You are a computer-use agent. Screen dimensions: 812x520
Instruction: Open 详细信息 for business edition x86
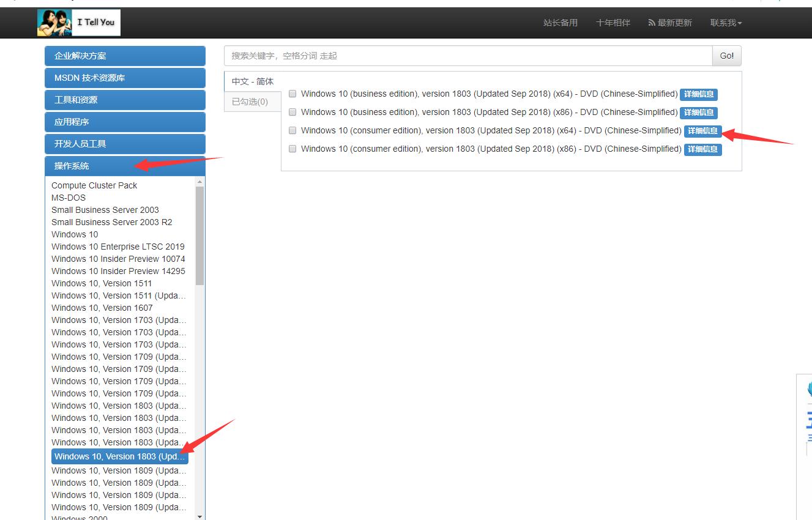[x=698, y=113]
